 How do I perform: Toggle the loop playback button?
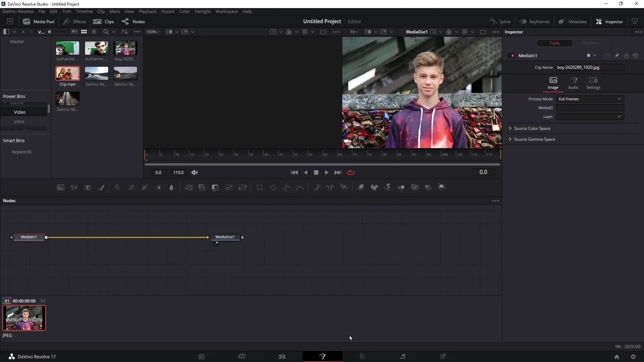pyautogui.click(x=351, y=172)
